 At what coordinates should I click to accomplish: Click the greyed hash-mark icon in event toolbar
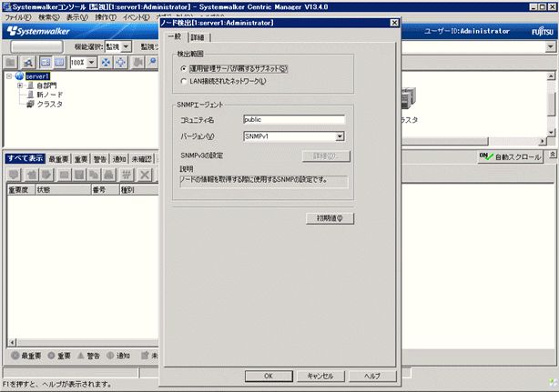point(127,175)
